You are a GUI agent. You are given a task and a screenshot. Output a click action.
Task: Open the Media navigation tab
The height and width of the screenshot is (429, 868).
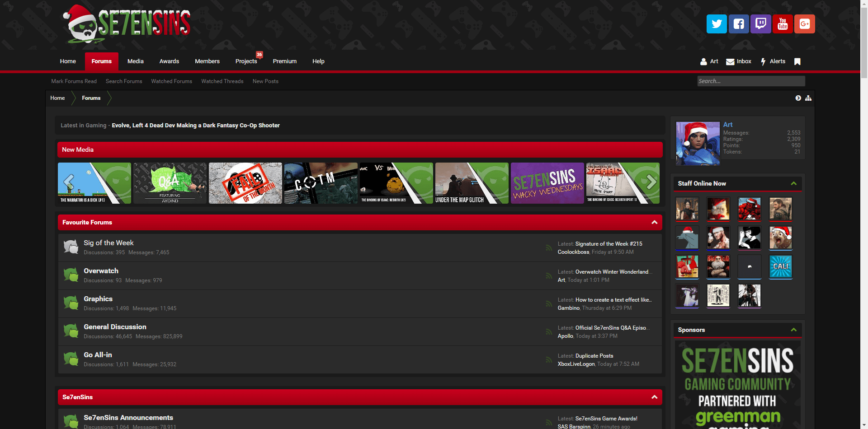(136, 61)
